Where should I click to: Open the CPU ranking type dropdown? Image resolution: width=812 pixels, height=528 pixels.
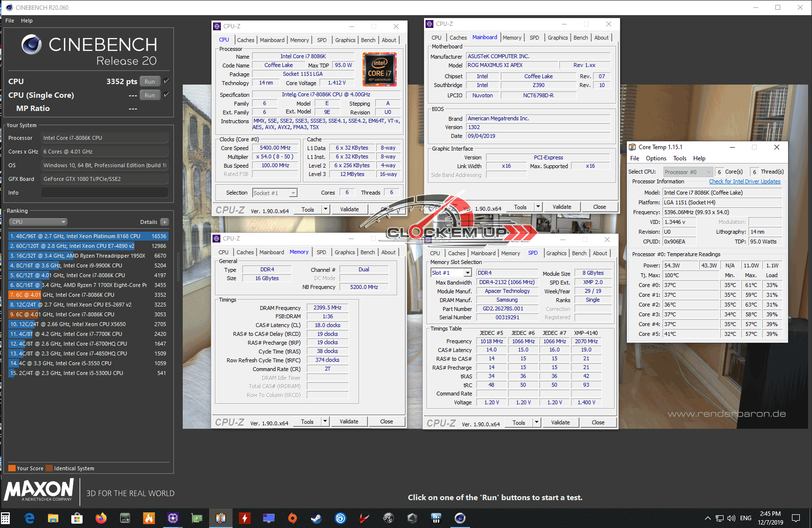pyautogui.click(x=38, y=222)
